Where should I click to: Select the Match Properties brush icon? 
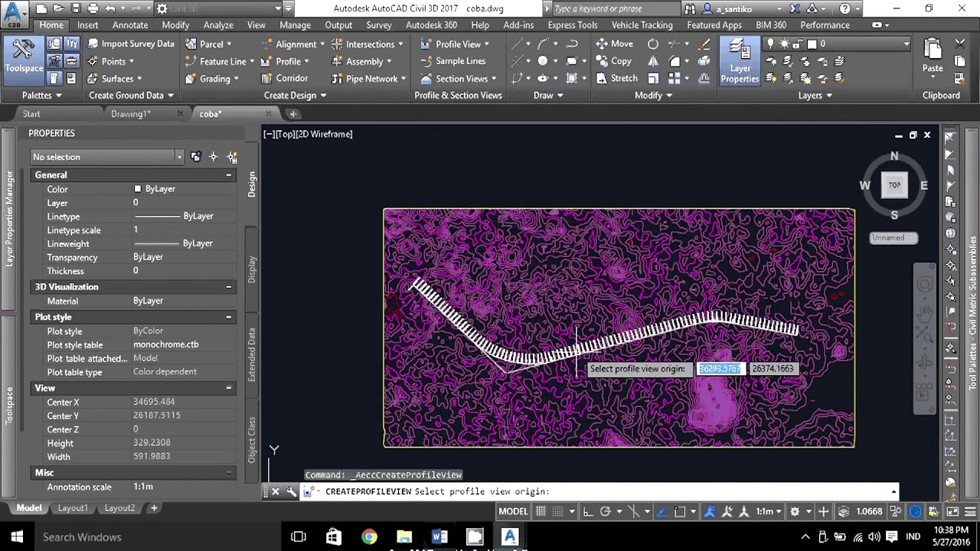(x=960, y=78)
